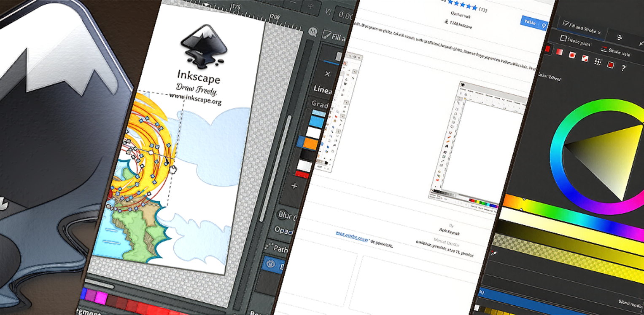Select the orange gradient stop swatch
644x315 pixels.
pos(310,143)
